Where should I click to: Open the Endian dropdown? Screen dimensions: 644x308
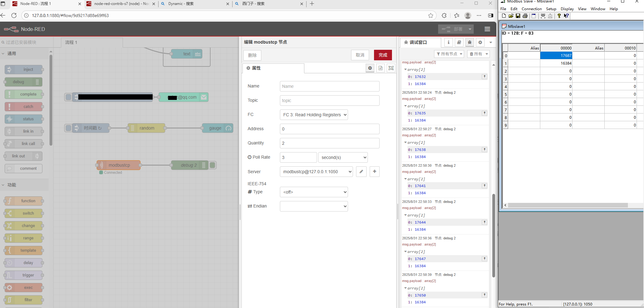tap(314, 206)
